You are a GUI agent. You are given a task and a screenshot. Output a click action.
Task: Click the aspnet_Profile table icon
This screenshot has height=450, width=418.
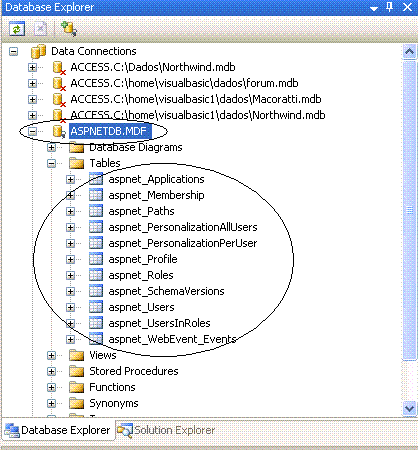[96, 259]
